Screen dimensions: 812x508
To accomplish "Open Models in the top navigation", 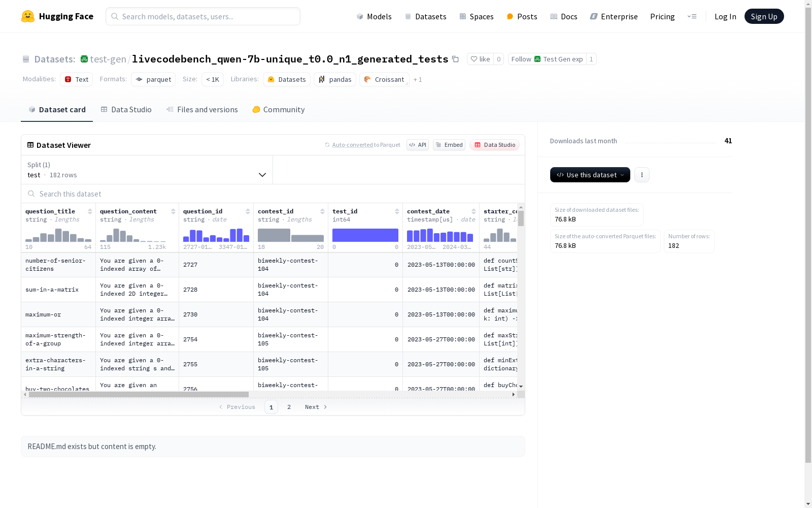I will click(x=374, y=16).
